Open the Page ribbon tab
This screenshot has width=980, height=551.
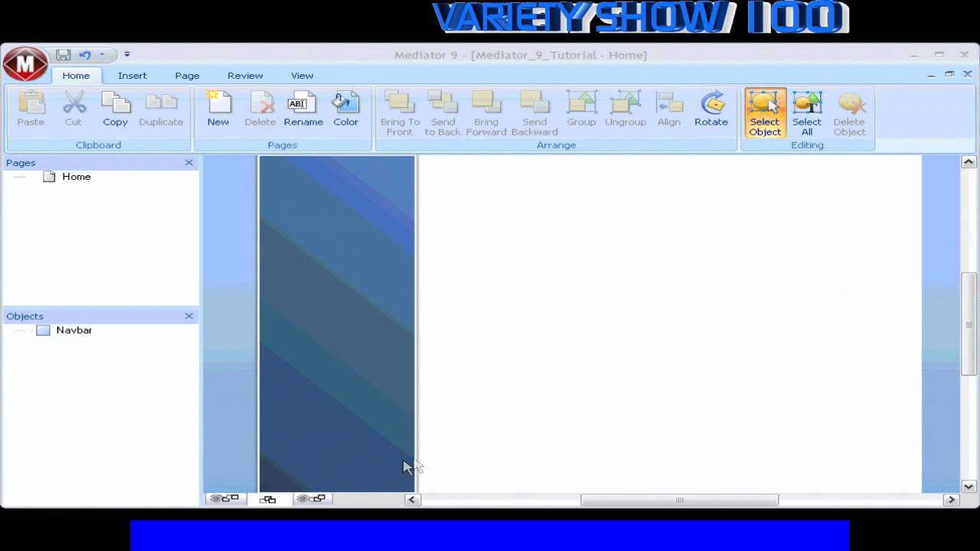pos(187,76)
